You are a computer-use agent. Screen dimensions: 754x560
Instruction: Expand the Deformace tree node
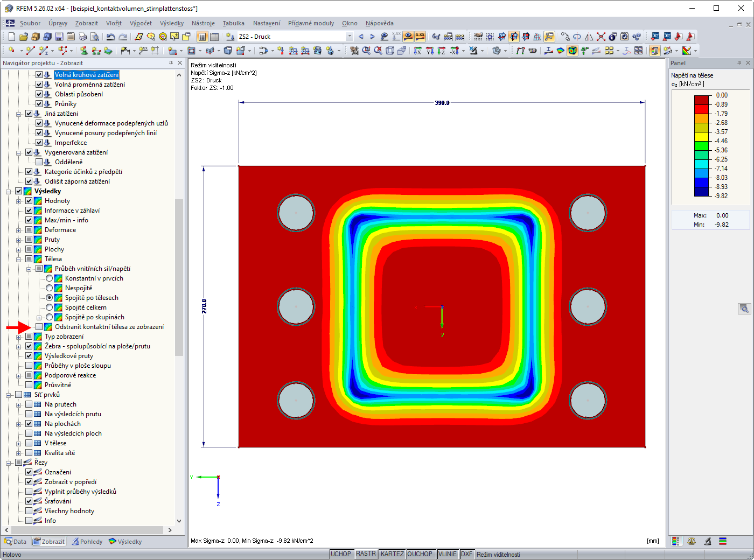click(19, 230)
